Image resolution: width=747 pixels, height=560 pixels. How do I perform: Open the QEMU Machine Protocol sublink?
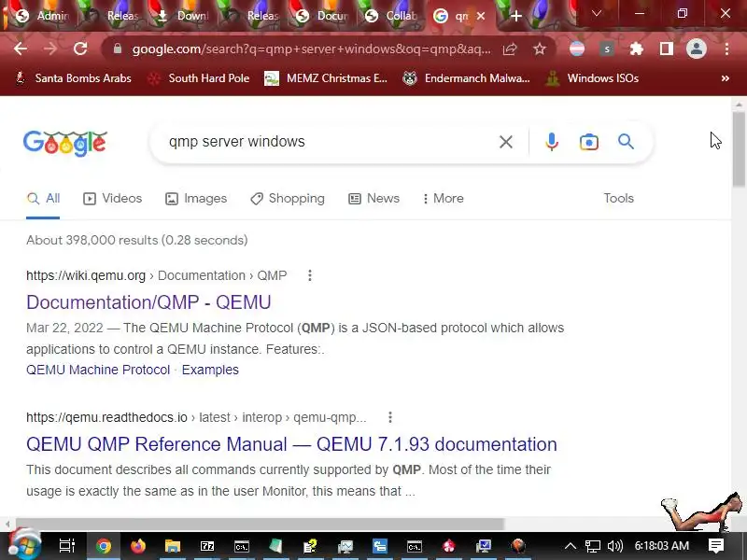click(x=98, y=370)
